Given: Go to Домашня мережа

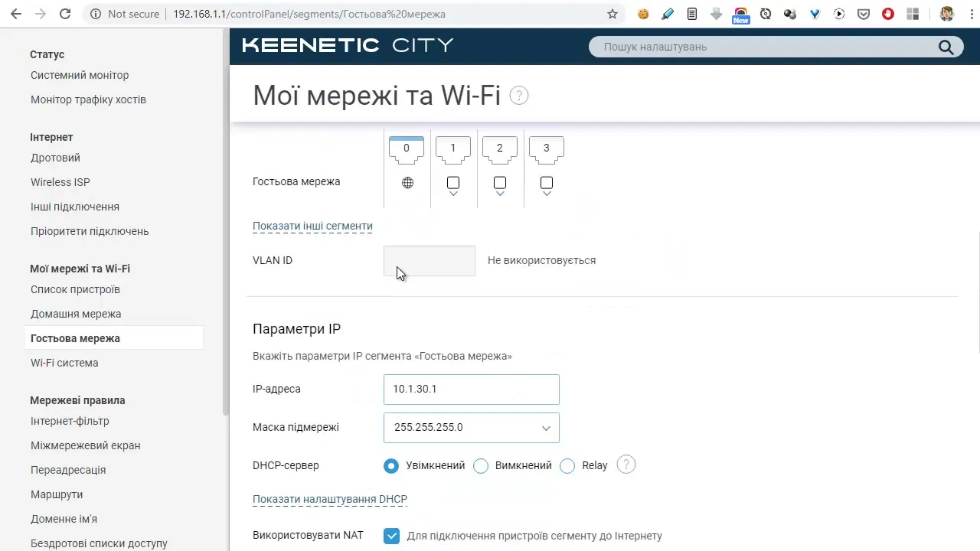Looking at the screenshot, I should pos(76,314).
